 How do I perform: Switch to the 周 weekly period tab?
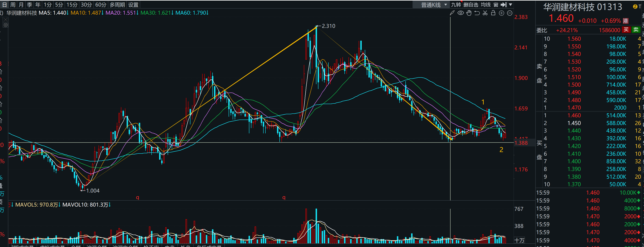13,5
